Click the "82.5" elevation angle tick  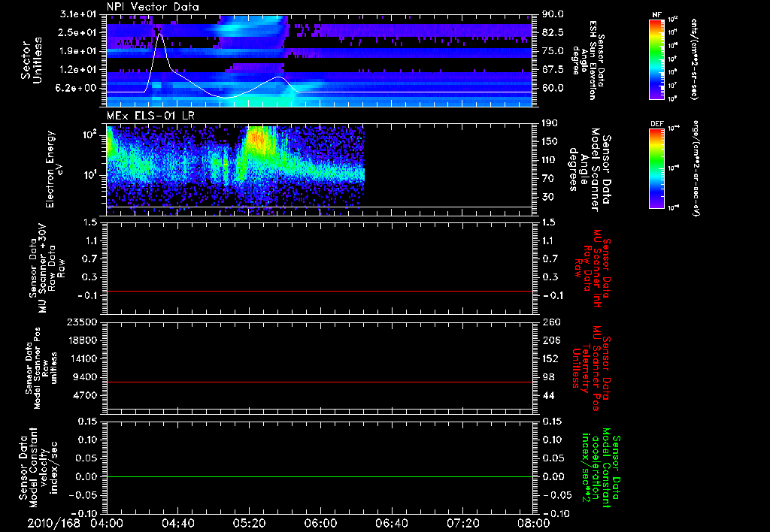(553, 32)
